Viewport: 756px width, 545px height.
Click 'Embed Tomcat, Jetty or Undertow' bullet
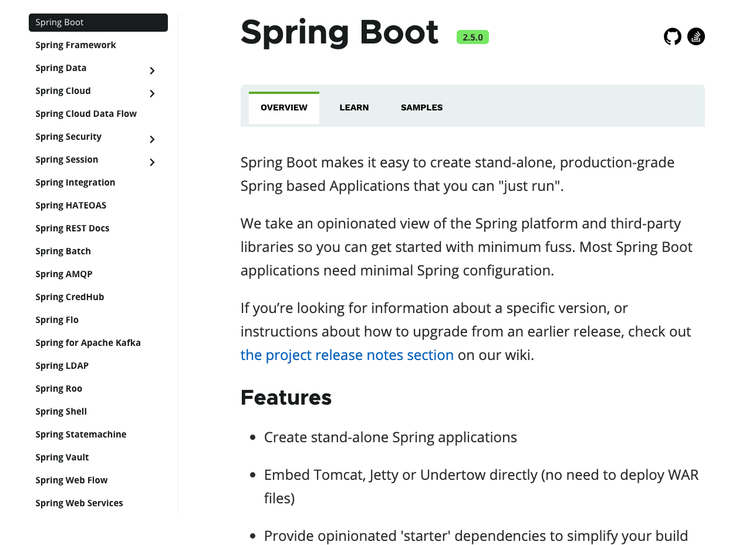point(481,486)
